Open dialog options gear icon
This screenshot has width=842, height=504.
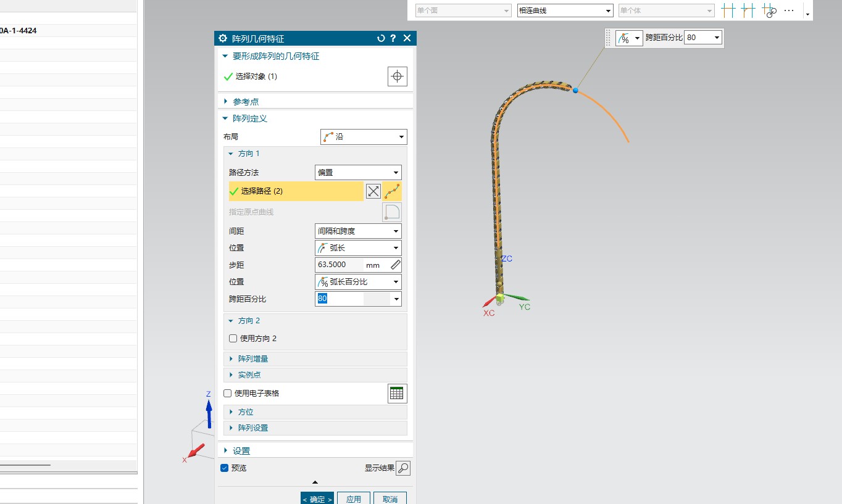point(223,38)
